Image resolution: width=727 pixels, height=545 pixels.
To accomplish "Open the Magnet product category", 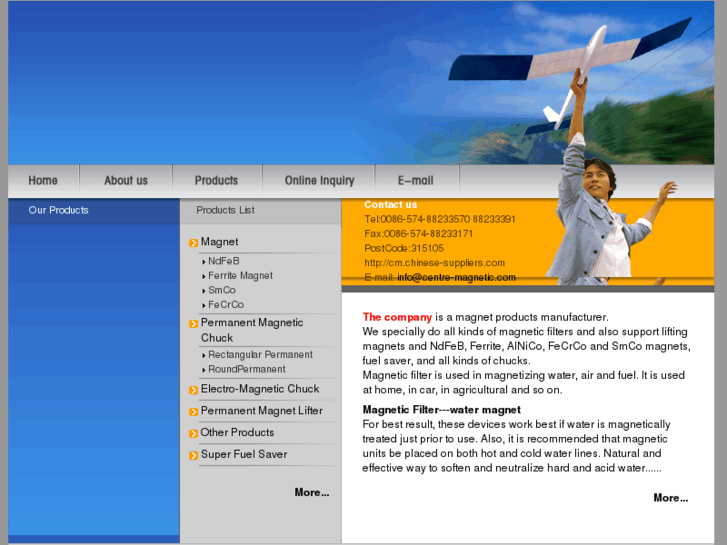I will (219, 242).
